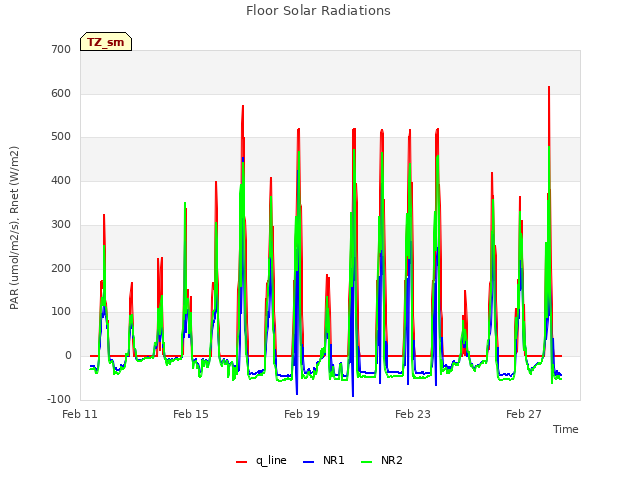Toggle the q_line legend entry
Viewport: 640px width, 480px height.
pos(261,460)
